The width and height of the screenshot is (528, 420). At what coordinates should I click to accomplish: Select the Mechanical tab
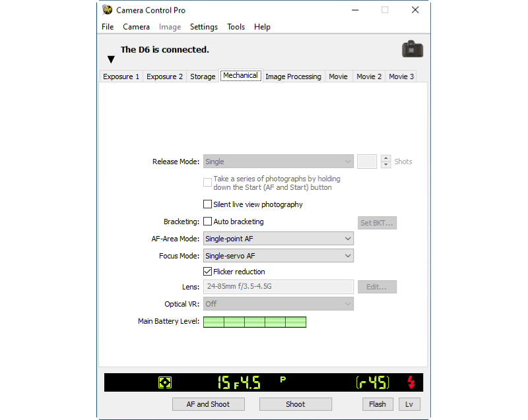(x=241, y=75)
